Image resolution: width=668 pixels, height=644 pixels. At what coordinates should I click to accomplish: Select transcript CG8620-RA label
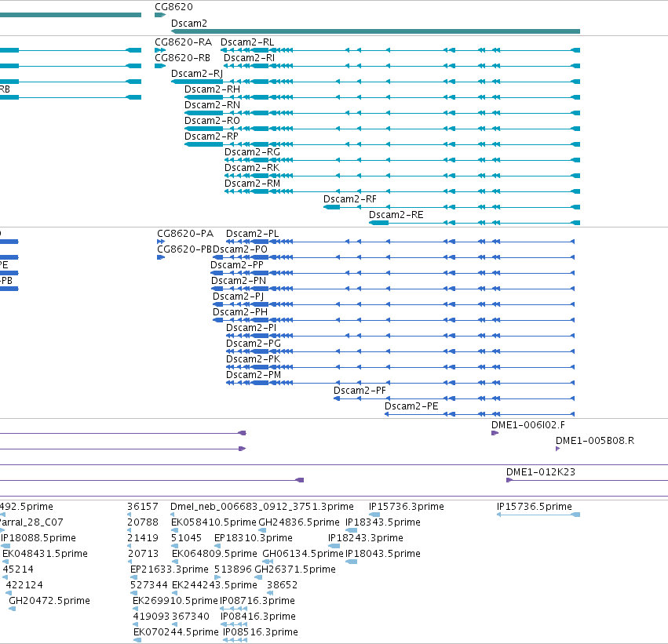[183, 42]
